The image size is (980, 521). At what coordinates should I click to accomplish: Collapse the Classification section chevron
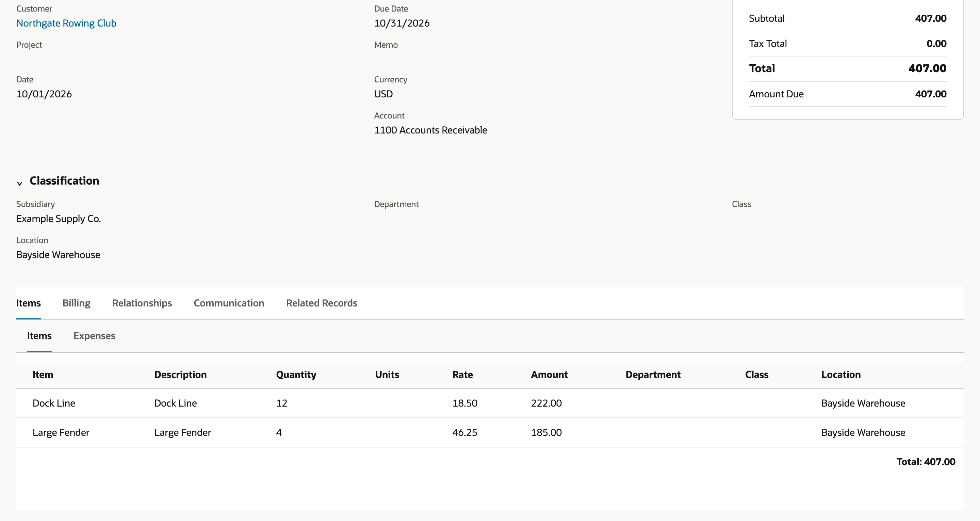pos(19,183)
